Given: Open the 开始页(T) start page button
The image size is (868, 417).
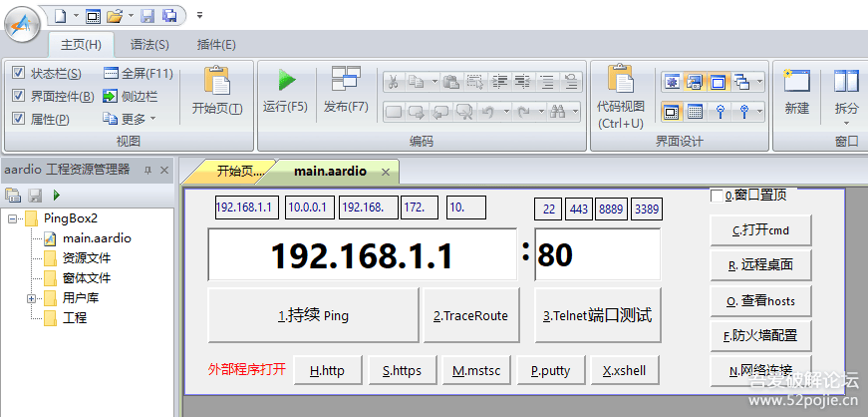Looking at the screenshot, I should click(x=217, y=91).
